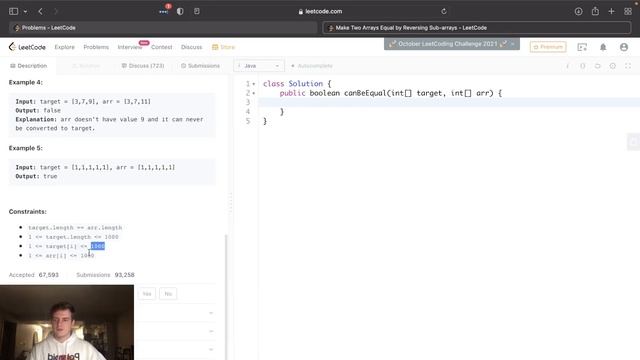Image resolution: width=640 pixels, height=360 pixels.
Task: Click the privacy shield half-circle icon
Action: (180, 11)
